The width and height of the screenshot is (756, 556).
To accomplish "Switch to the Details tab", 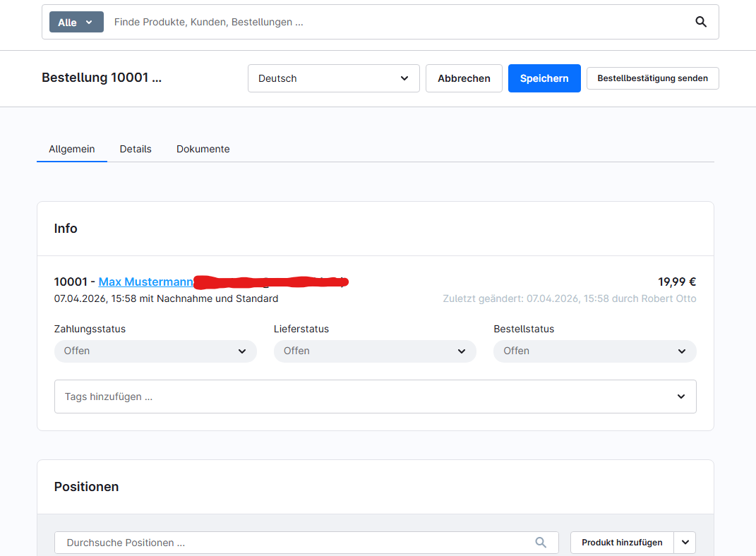I will coord(136,149).
